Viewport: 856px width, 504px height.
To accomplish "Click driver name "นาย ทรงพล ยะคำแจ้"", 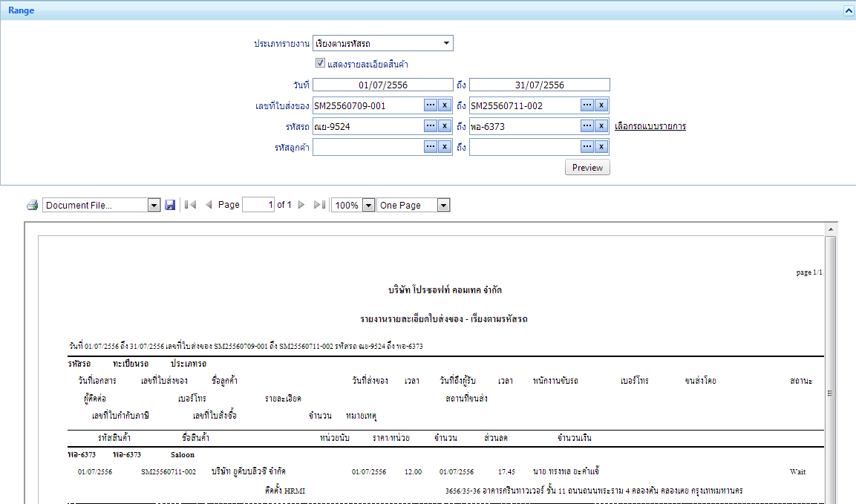I will coord(566,471).
